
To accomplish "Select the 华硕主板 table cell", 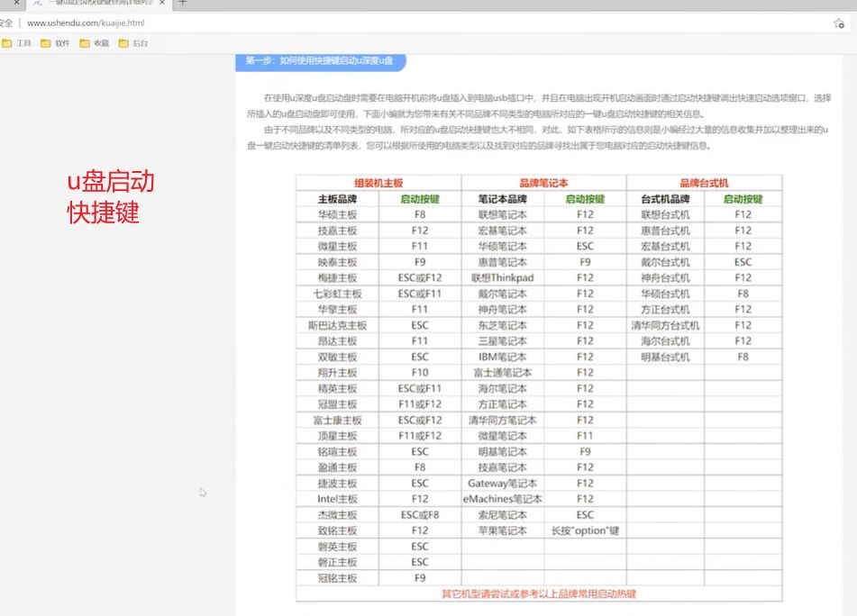I will point(337,214).
